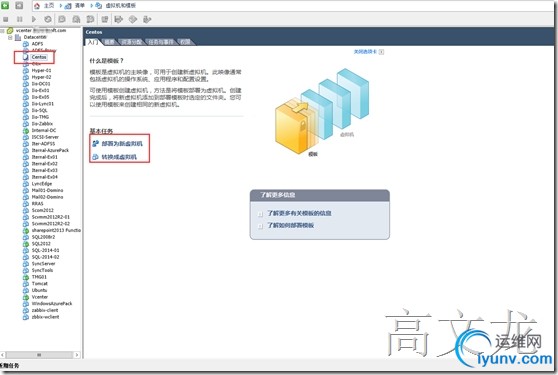
Task: Expand the arrow after 主页 breadcrumb
Action: pos(61,6)
